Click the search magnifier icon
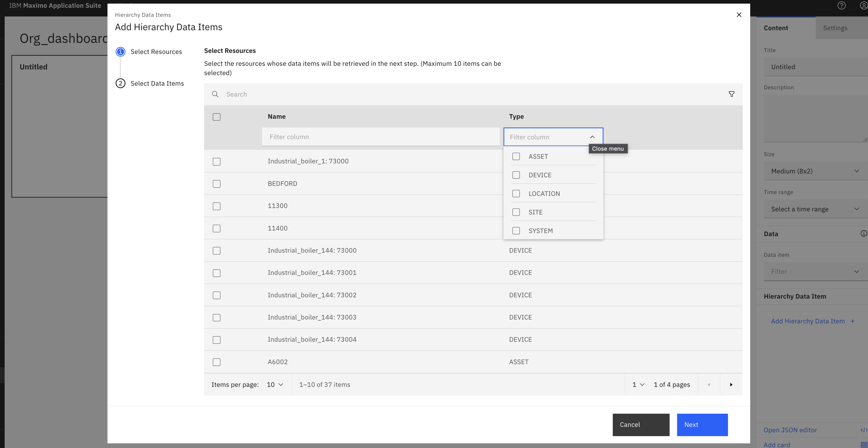The width and height of the screenshot is (868, 448). pyautogui.click(x=215, y=94)
